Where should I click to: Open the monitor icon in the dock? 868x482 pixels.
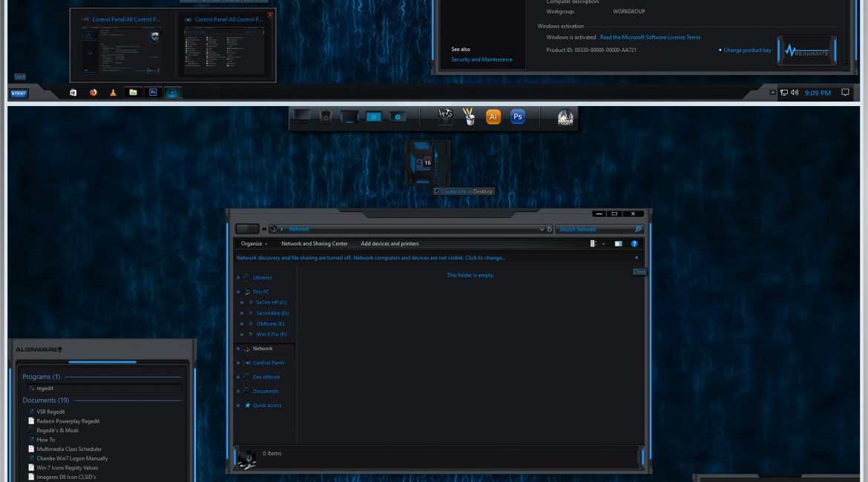click(x=302, y=116)
